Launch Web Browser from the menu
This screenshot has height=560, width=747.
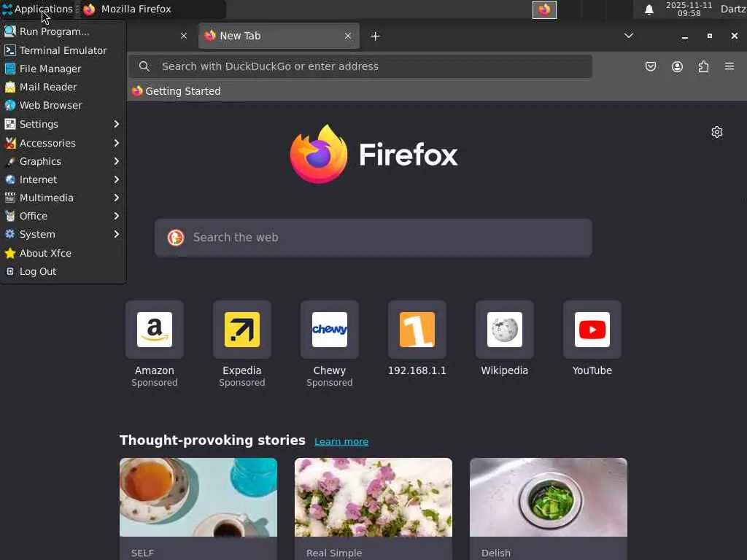click(63, 105)
